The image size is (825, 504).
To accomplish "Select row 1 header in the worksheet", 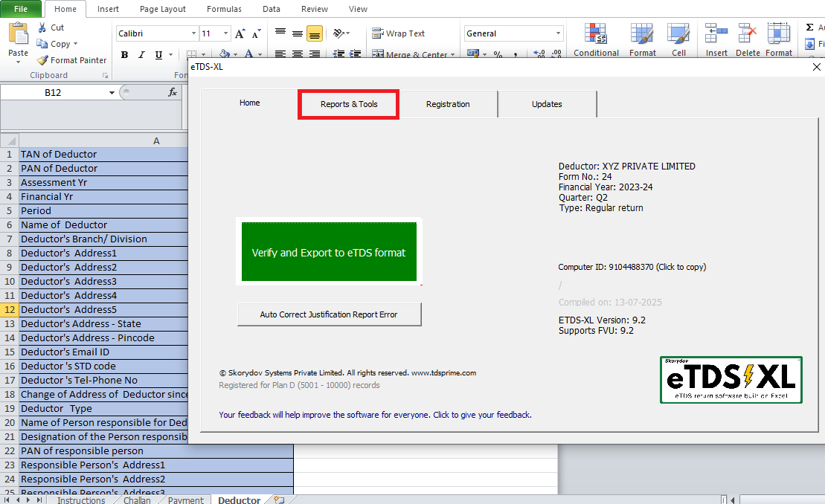I will (10, 155).
